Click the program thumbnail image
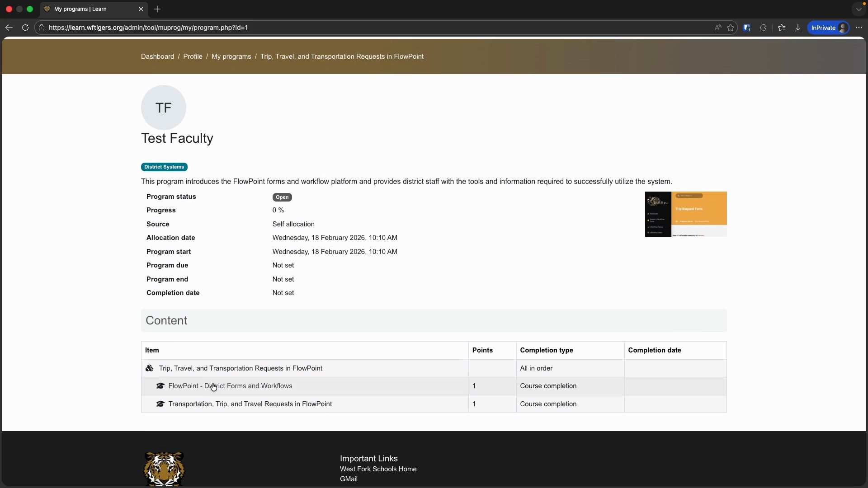The image size is (868, 488). pos(685,214)
